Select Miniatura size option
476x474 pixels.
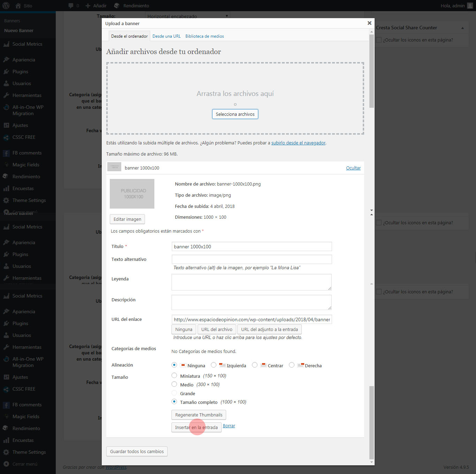[x=174, y=375]
